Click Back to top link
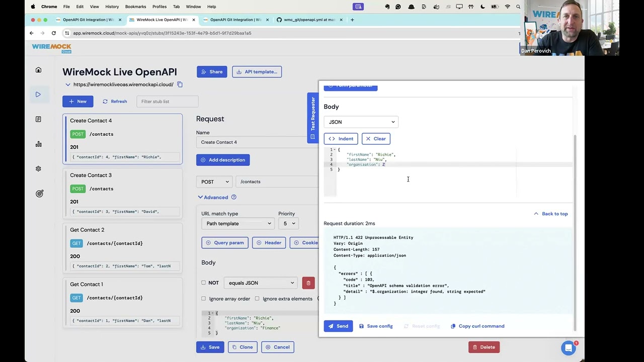This screenshot has width=644, height=362. point(551,214)
